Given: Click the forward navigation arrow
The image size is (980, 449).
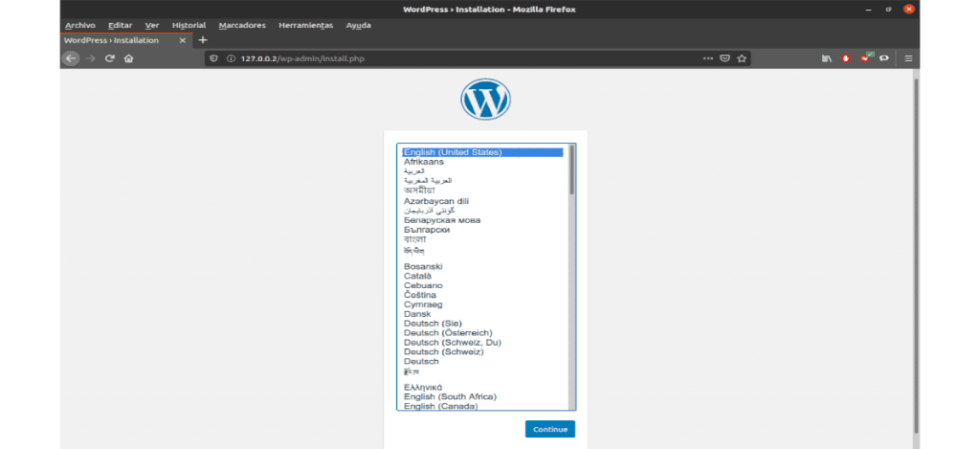Looking at the screenshot, I should click(x=90, y=58).
